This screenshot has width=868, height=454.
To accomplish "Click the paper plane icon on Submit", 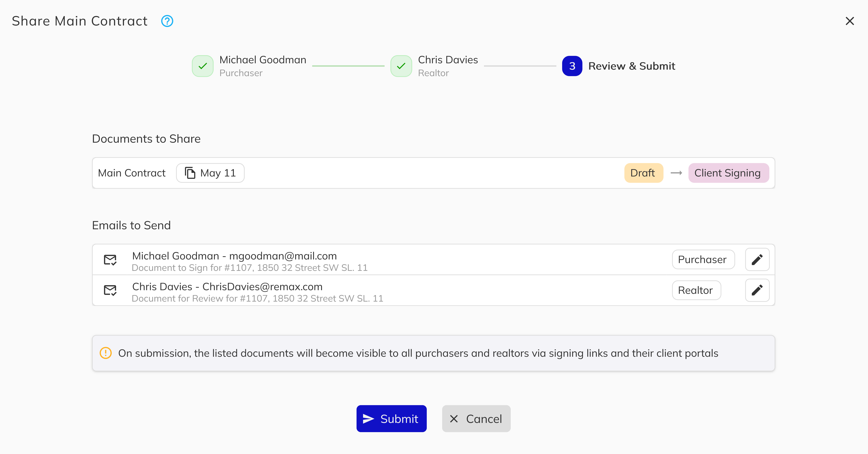I will (x=368, y=419).
